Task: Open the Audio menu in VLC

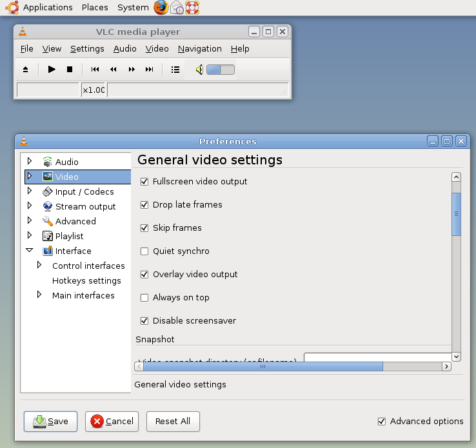Action: click(124, 49)
